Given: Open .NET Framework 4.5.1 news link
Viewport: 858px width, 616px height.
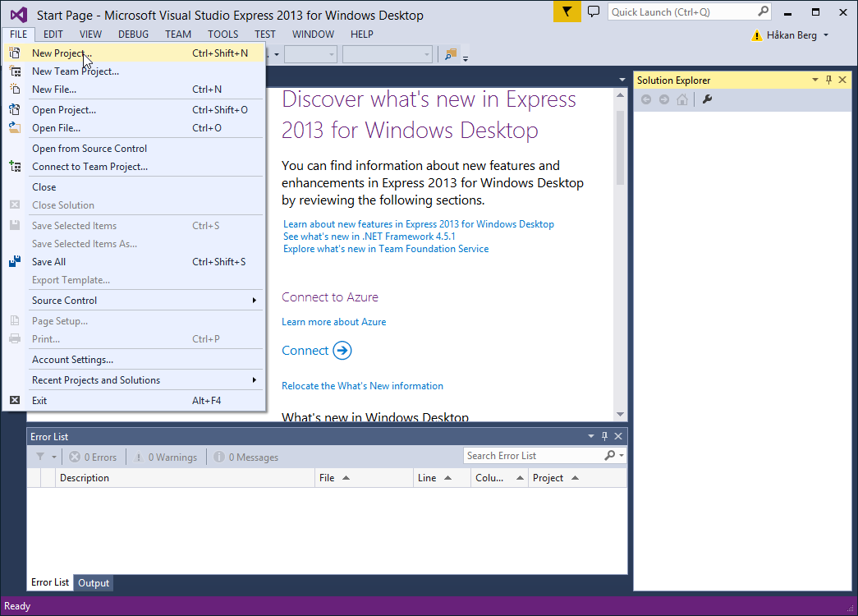Looking at the screenshot, I should click(x=369, y=237).
